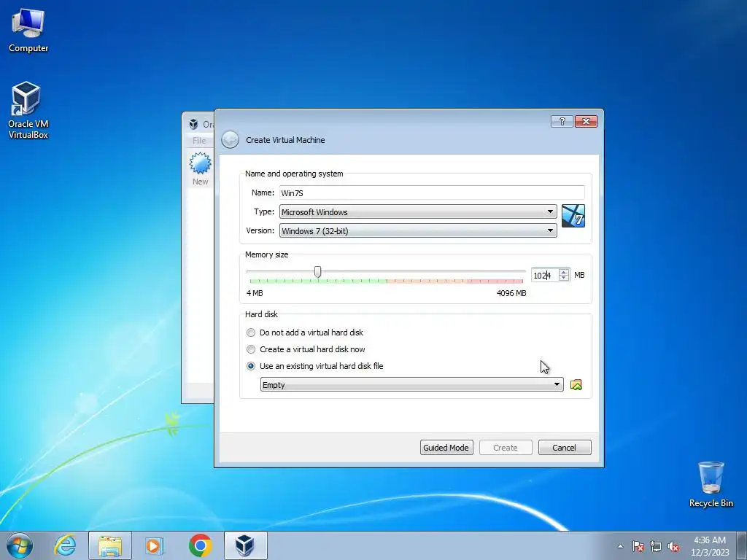Select Use an existing virtual hard disk file
Viewport: 747px width, 560px height.
[x=315, y=366]
